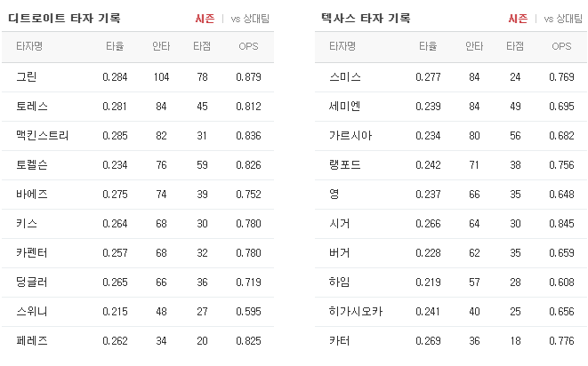The height and width of the screenshot is (366, 588).
Task: Select 시즌 tab in Texas batter records
Action: (518, 19)
